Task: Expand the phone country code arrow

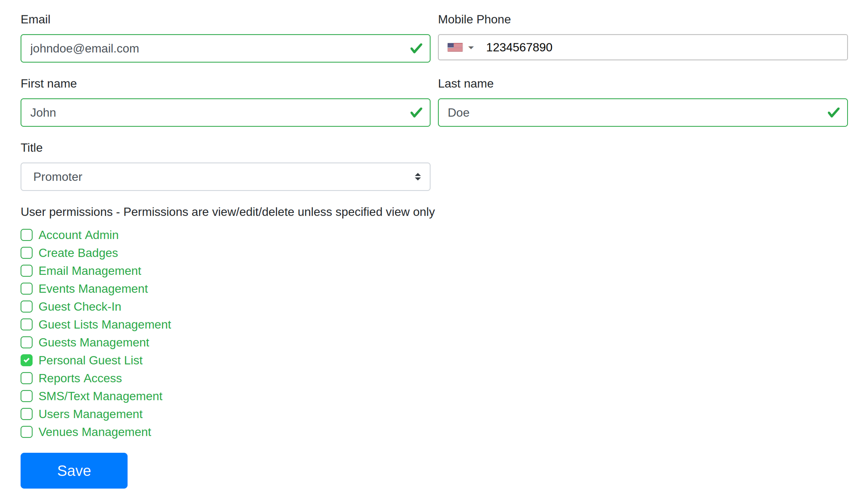Action: 471,48
